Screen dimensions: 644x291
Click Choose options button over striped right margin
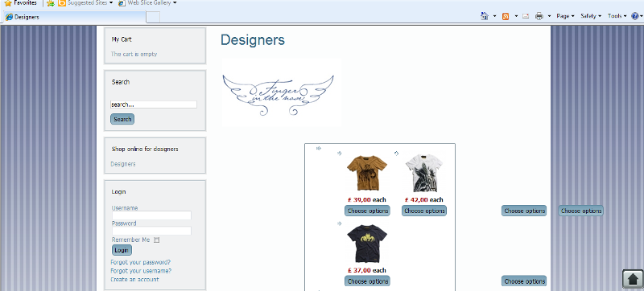(580, 211)
